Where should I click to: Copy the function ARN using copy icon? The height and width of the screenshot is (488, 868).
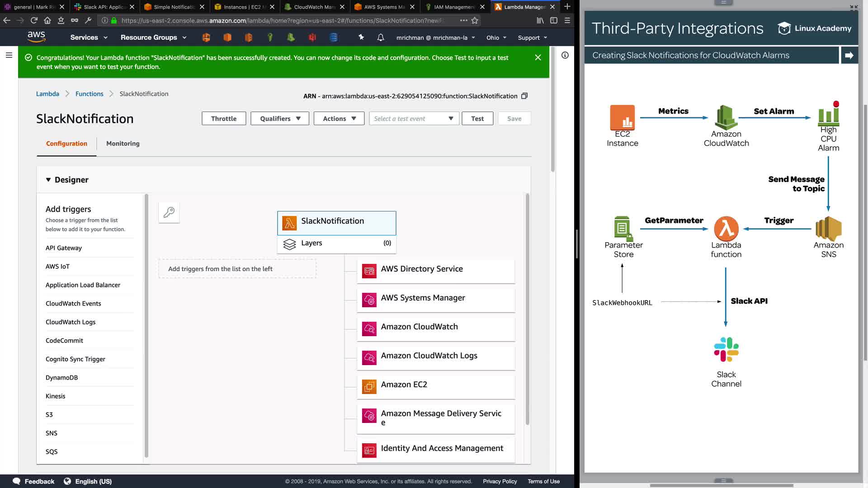point(524,96)
